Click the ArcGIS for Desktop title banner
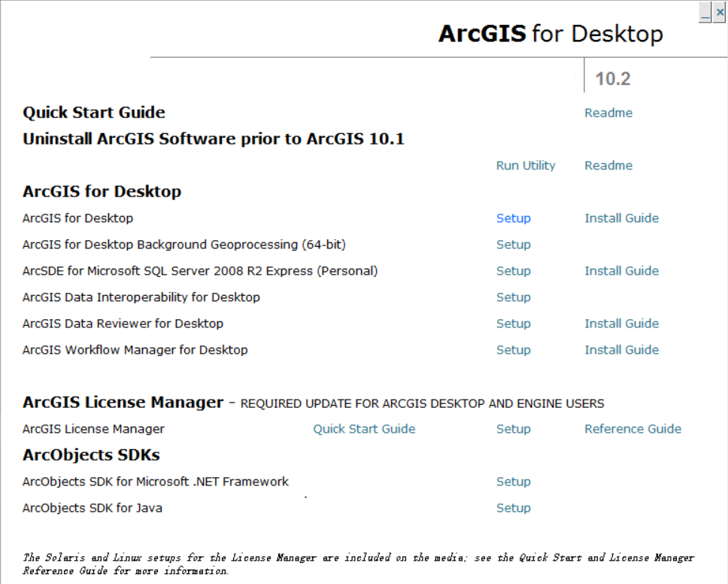The height and width of the screenshot is (584, 728). (x=551, y=33)
